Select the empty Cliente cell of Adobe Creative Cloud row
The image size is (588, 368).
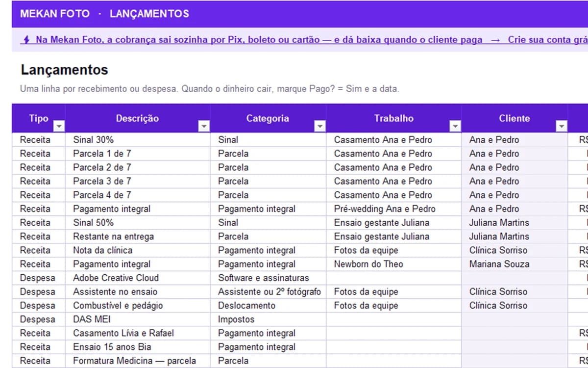(514, 278)
